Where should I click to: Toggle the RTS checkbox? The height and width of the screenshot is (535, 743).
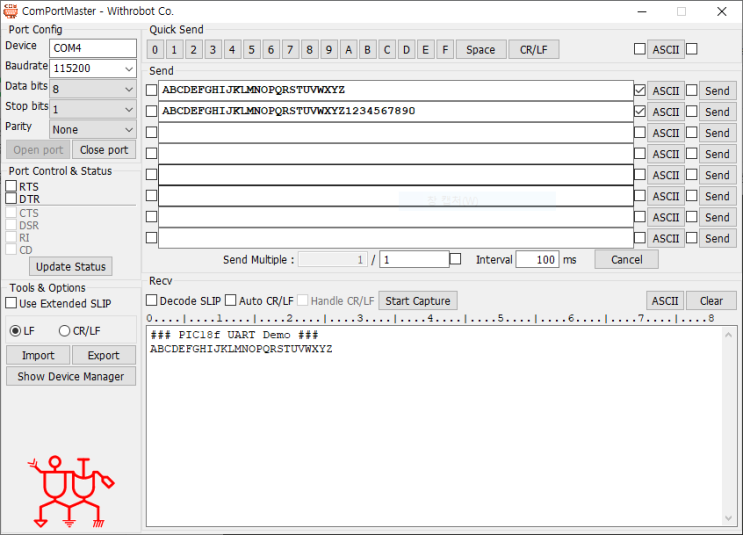click(x=11, y=186)
